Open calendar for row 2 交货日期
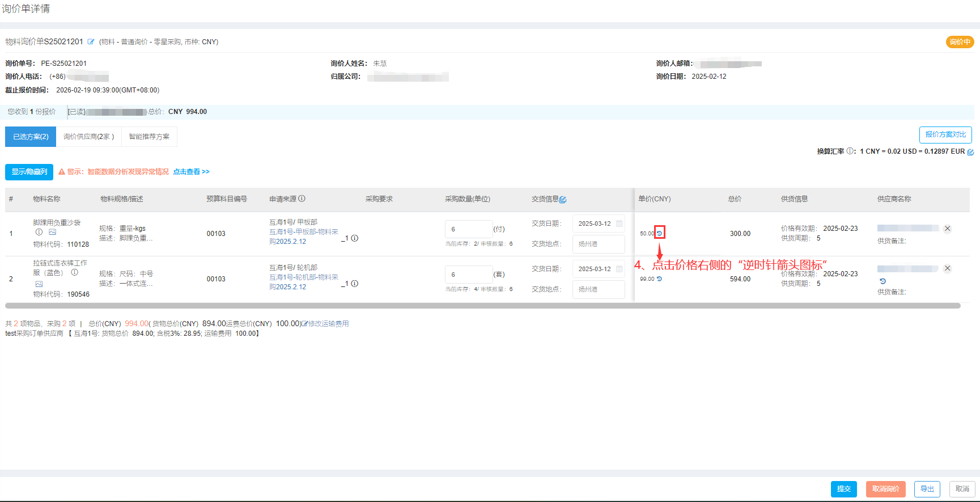980x502 pixels. pos(620,269)
